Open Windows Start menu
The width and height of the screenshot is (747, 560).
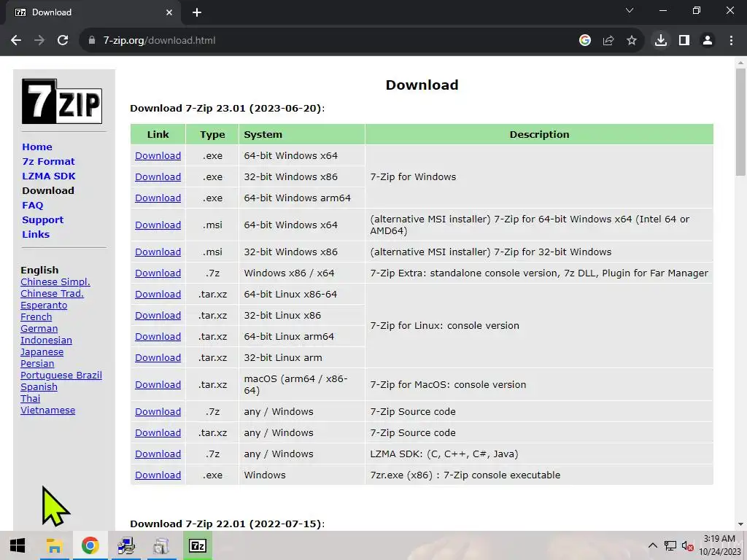click(x=18, y=545)
